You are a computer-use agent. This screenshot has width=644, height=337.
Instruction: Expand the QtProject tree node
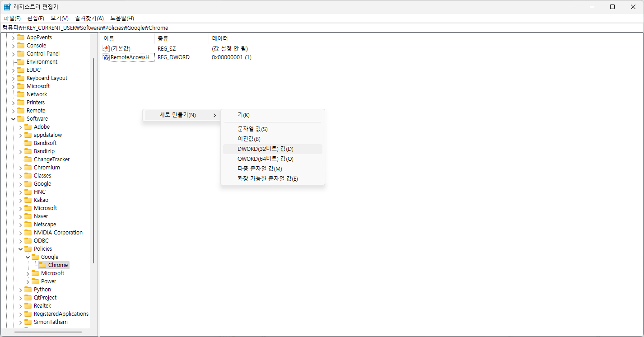[20, 298]
